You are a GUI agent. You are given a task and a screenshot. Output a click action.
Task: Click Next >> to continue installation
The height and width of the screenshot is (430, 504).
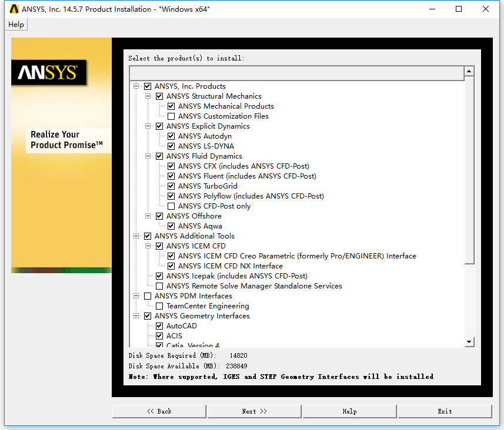254,411
